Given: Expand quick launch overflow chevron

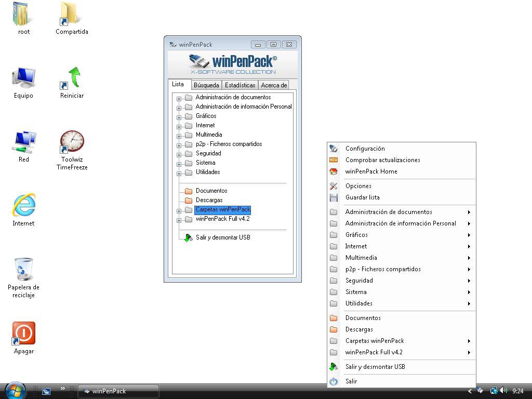Looking at the screenshot, I should pos(62,389).
